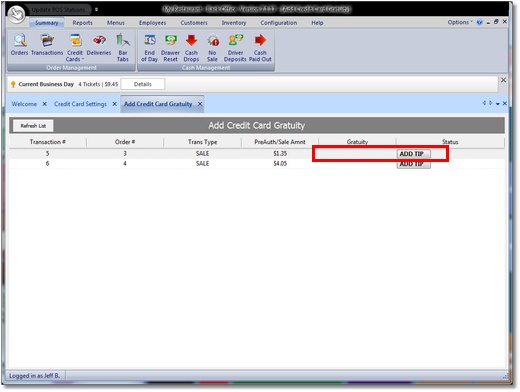
Task: Open the Bar Tabs icon
Action: pyautogui.click(x=123, y=48)
